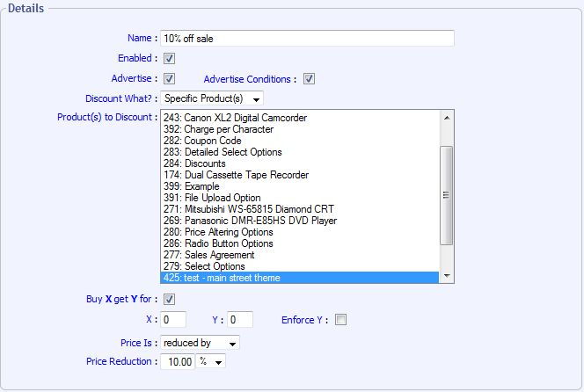Open the percent unit dropdown
This screenshot has width=584, height=392.
[x=211, y=361]
